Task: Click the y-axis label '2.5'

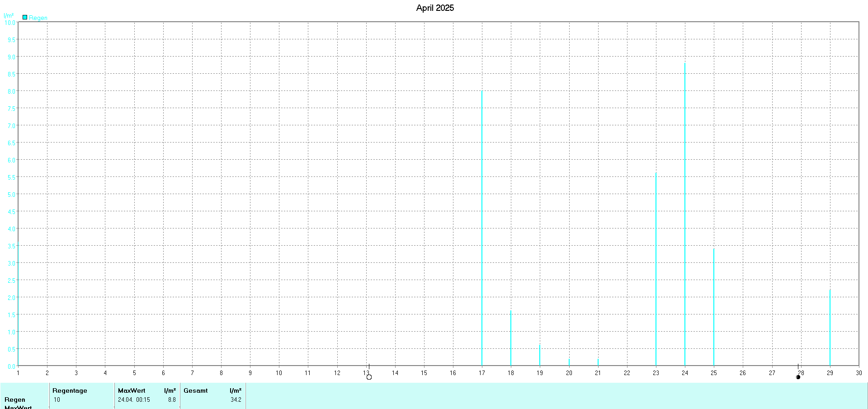Action: tap(11, 281)
